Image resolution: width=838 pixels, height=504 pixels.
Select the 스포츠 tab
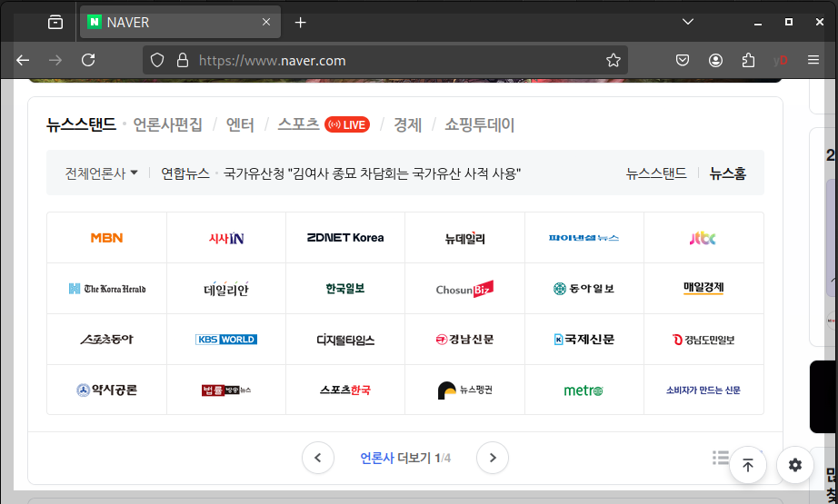pos(298,124)
